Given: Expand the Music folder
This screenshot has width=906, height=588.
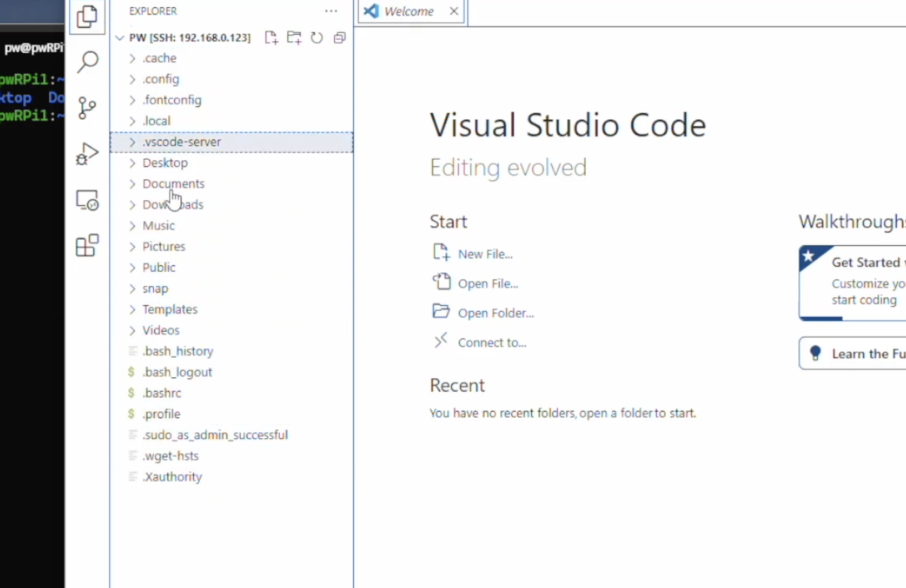Looking at the screenshot, I should pos(231,226).
